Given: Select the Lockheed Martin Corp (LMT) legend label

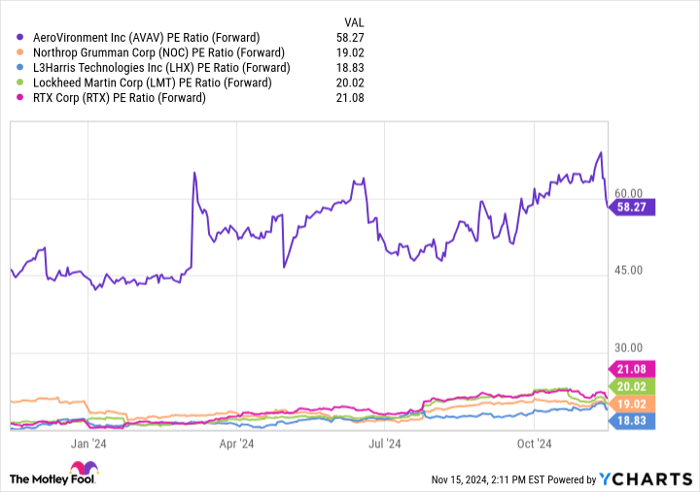Looking at the screenshot, I should coord(152,83).
